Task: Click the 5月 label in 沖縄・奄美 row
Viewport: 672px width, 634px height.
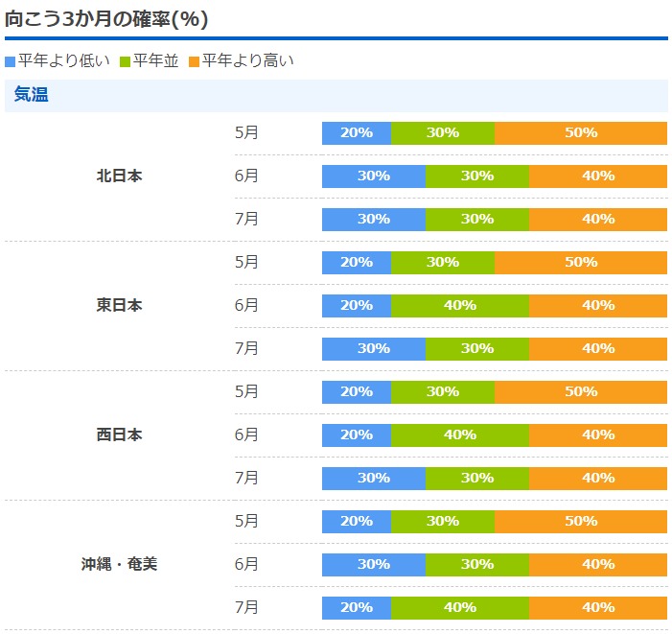Action: (246, 521)
